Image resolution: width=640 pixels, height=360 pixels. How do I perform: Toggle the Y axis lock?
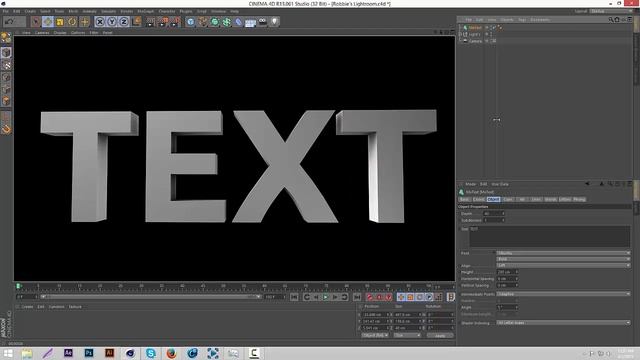[x=112, y=22]
